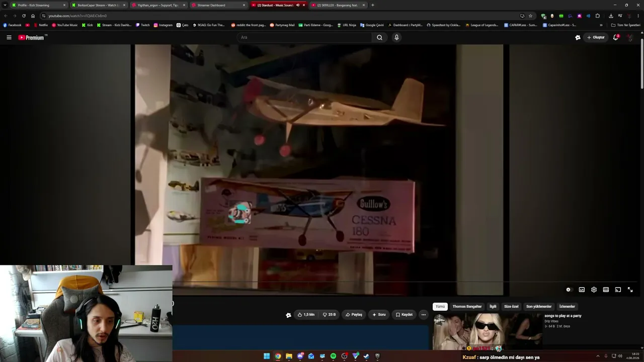
Task: Select the Thomas Bangalter filter chip
Action: pos(467,306)
